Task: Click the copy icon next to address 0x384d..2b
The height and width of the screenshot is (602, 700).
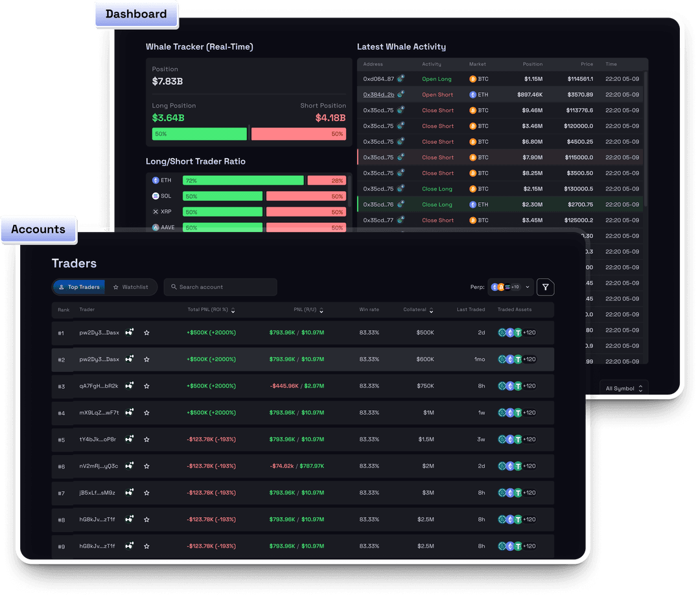Action: coord(401,95)
